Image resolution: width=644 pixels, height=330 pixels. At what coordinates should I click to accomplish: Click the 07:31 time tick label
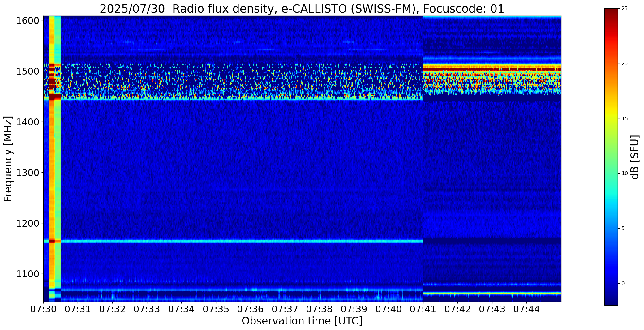pyautogui.click(x=78, y=309)
